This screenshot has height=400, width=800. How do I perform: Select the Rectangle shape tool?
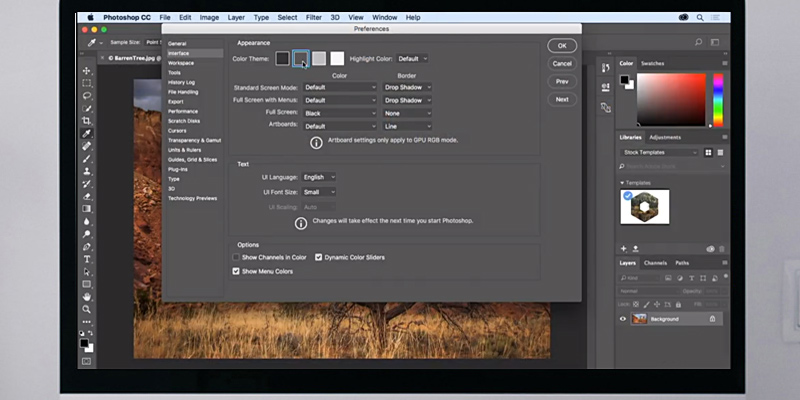87,284
